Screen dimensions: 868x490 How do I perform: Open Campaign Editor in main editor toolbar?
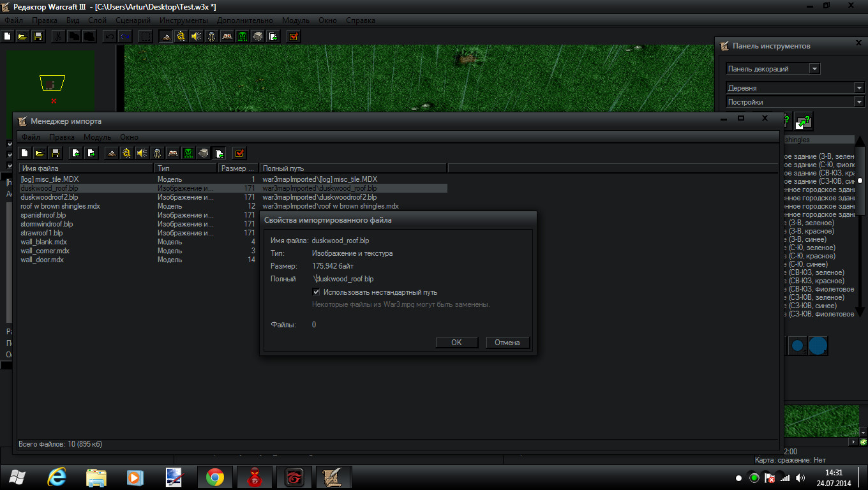coord(227,36)
